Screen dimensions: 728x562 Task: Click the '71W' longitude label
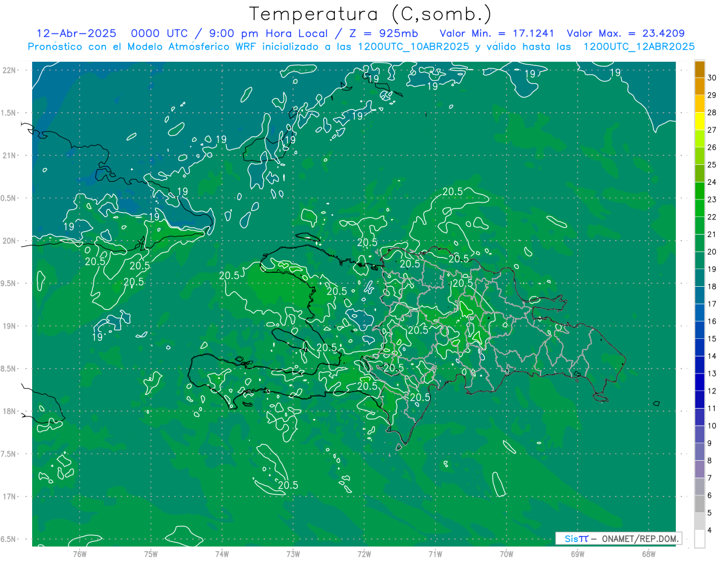435,554
